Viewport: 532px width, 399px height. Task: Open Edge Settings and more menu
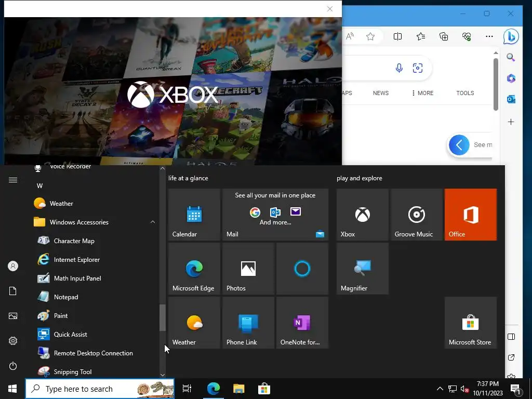489,36
